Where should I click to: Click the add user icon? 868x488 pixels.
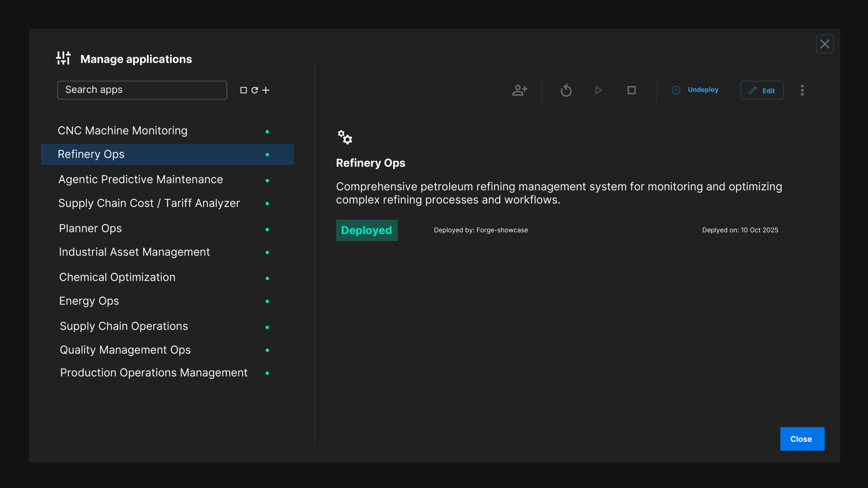pos(519,90)
